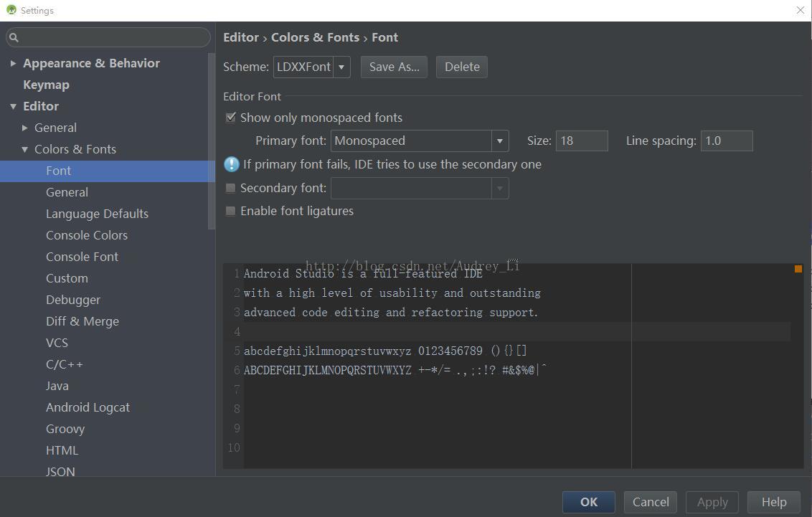Open General under Colors & Fonts

67,192
